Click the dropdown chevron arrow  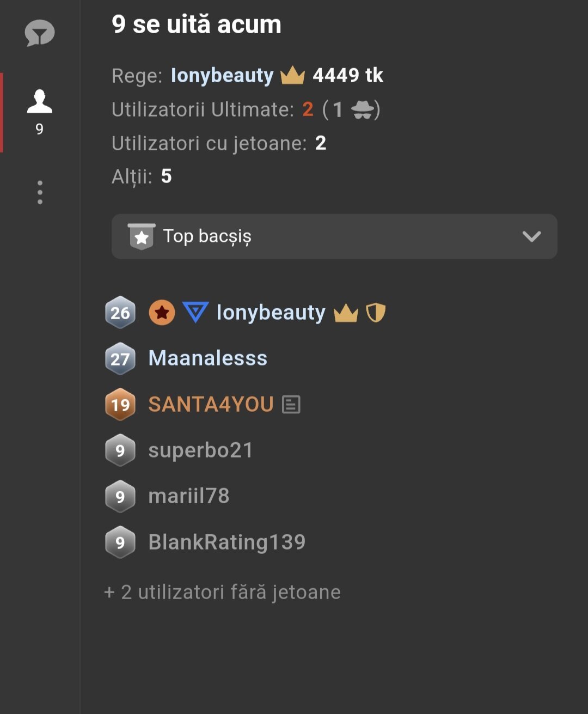pos(531,236)
